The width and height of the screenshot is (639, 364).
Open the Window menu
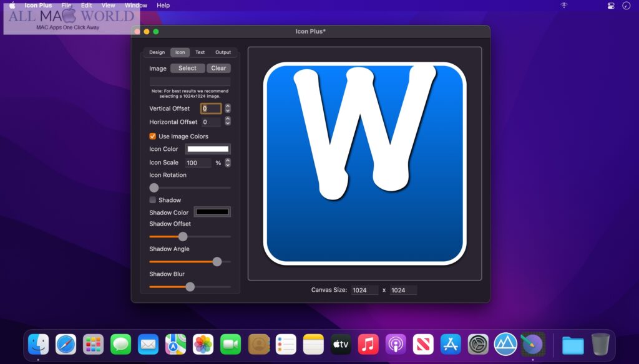(x=135, y=5)
